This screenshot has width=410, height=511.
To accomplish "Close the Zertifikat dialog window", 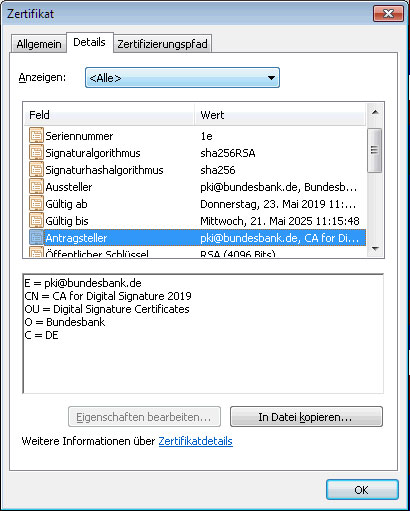I will point(388,14).
